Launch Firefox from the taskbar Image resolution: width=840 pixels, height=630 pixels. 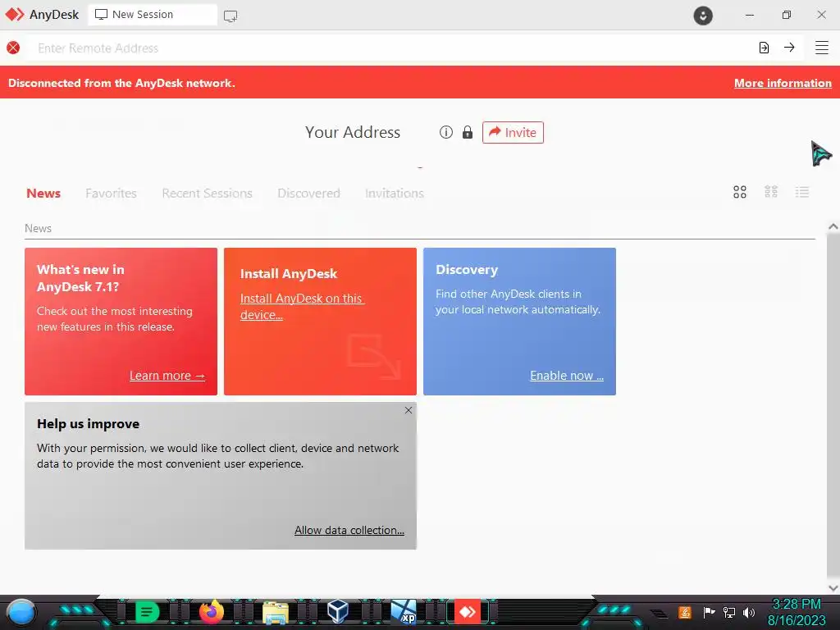(211, 611)
